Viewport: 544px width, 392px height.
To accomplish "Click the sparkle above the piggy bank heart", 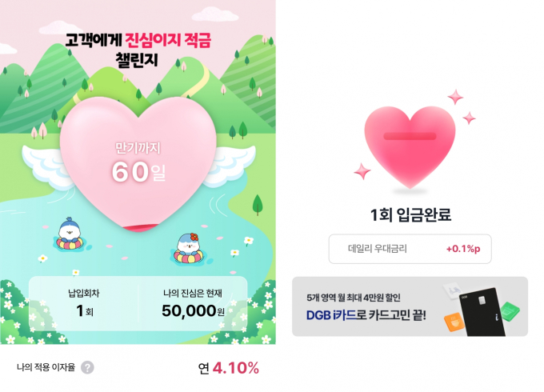I will coord(455,97).
